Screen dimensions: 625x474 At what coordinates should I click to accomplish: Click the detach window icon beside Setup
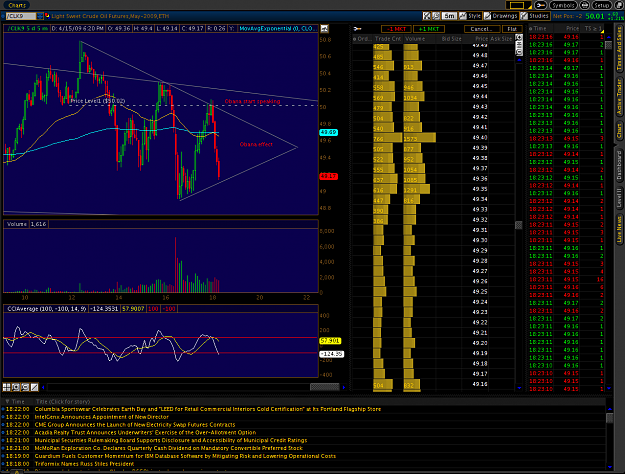(x=619, y=5)
